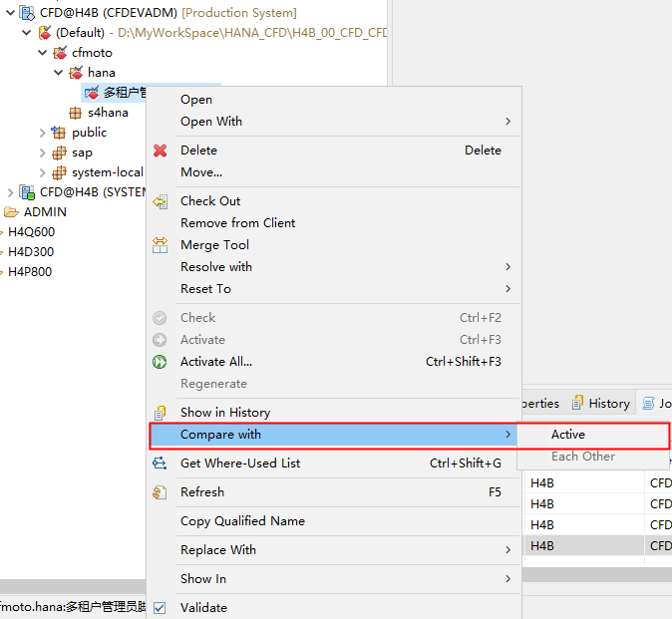
Task: Click the public package icon
Action: (x=58, y=133)
